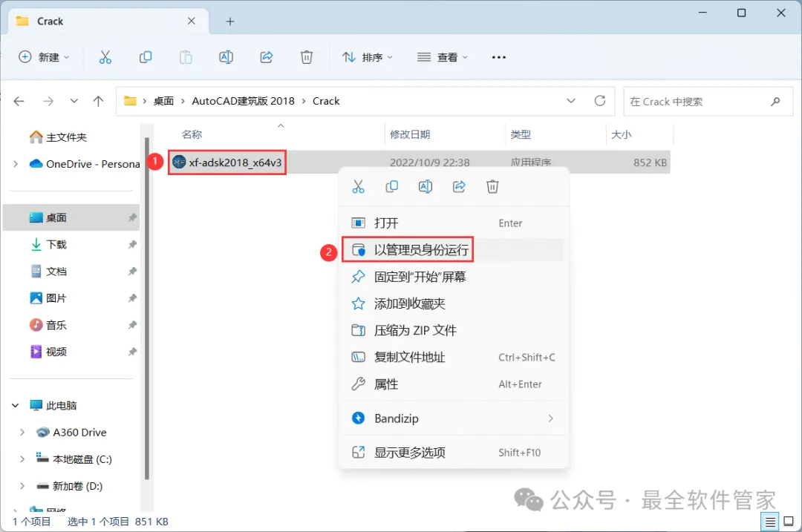Select 显示更多选项 menu entry
This screenshot has width=802, height=532.
[453, 453]
